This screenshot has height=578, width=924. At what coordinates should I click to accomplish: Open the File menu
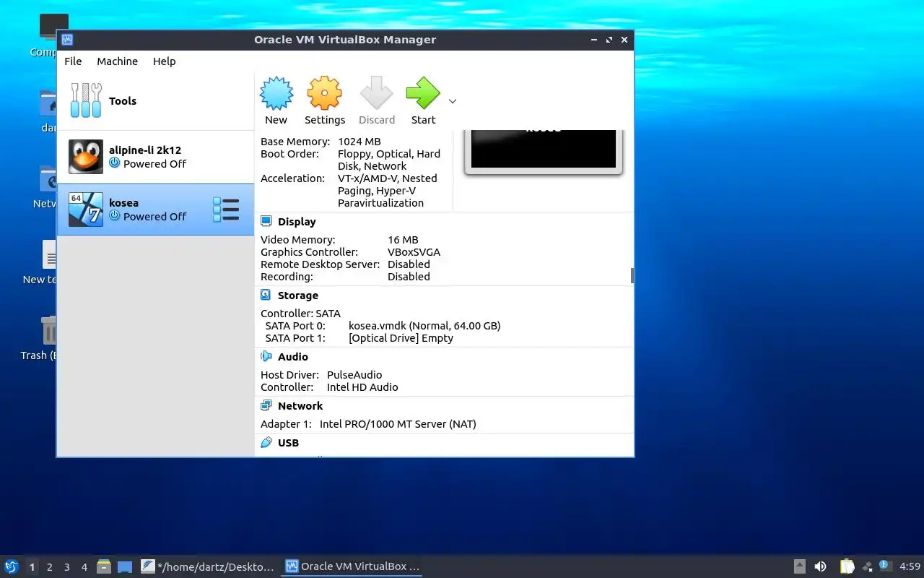click(x=73, y=61)
